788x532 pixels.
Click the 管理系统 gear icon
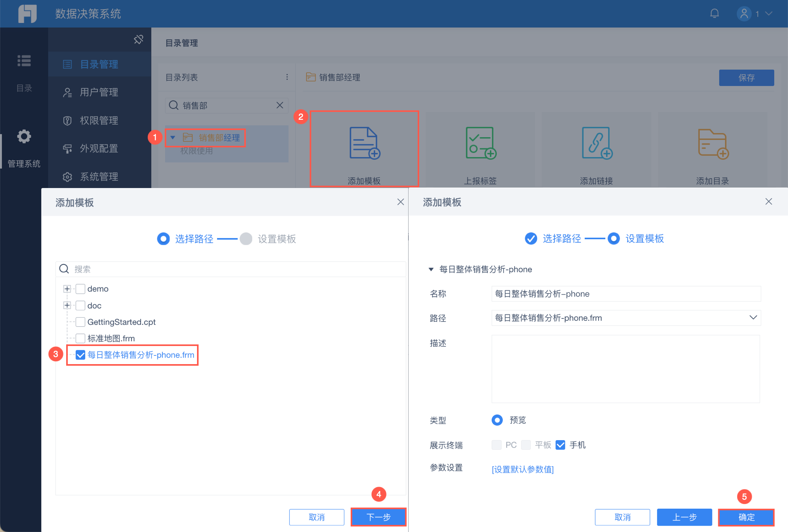click(x=24, y=137)
